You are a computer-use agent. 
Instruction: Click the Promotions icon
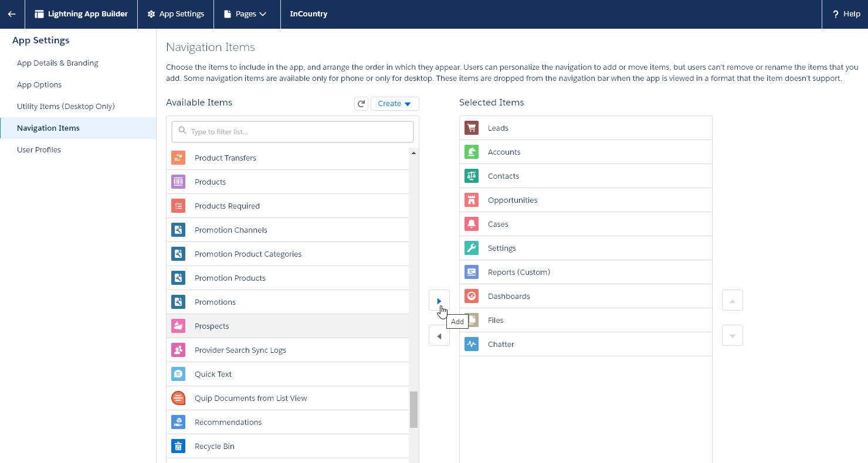(x=178, y=302)
